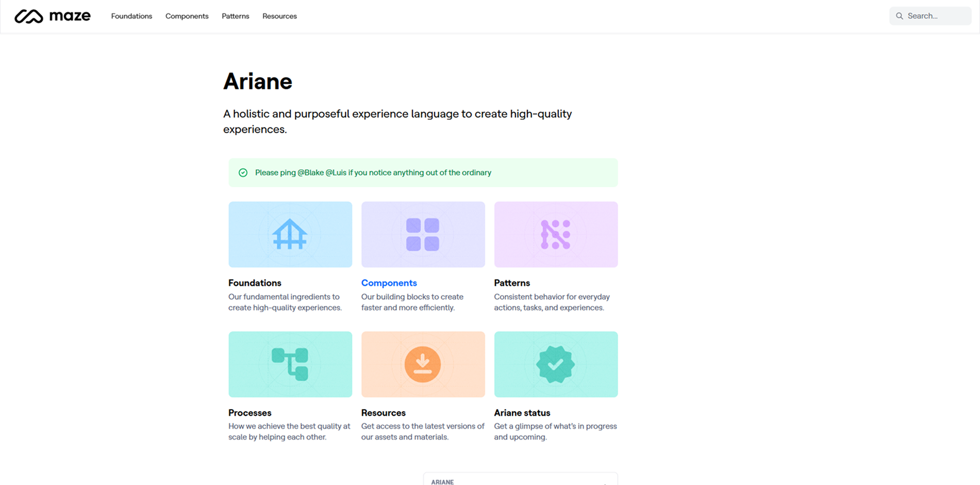Click 'Consistent behavior for everyday' description
The height and width of the screenshot is (485, 980).
[x=552, y=302]
